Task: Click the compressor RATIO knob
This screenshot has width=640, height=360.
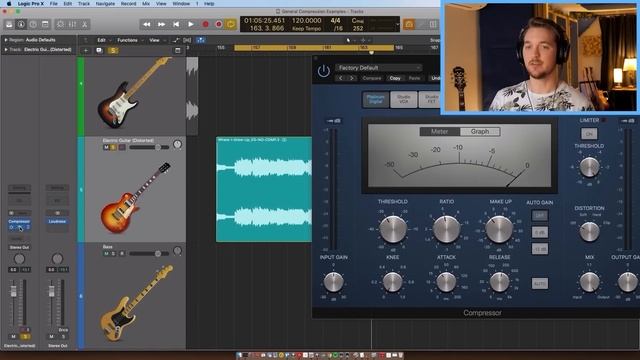Action: (x=447, y=229)
